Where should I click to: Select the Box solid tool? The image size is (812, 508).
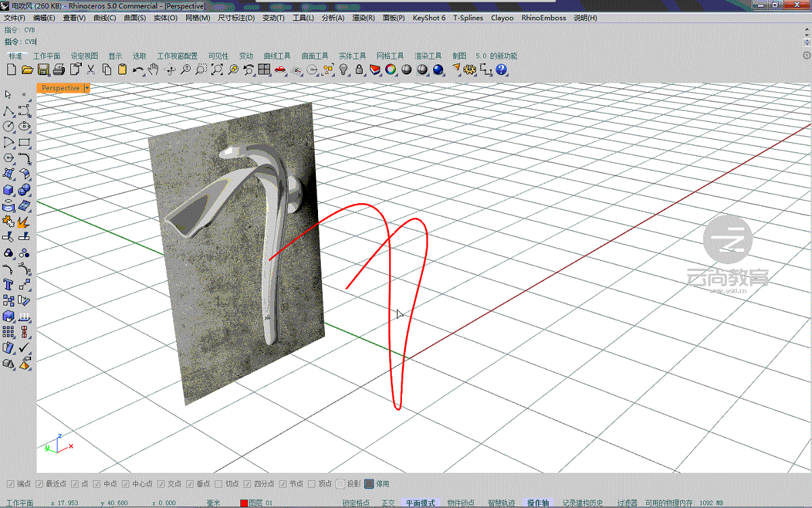(x=8, y=189)
